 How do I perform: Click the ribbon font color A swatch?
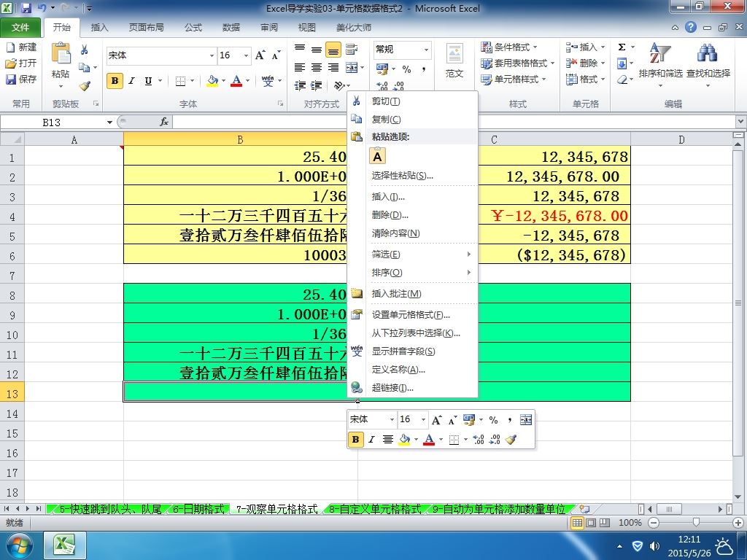[236, 81]
